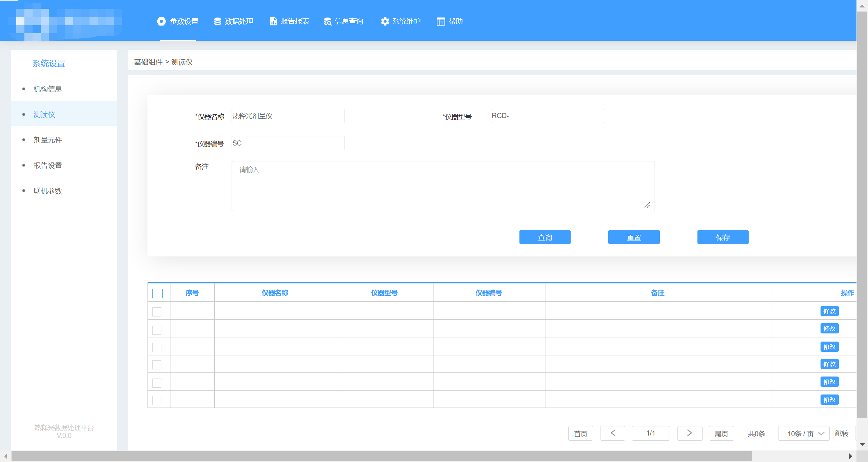The width and height of the screenshot is (868, 462).
Task: Check the fifth table row checkbox
Action: [157, 383]
